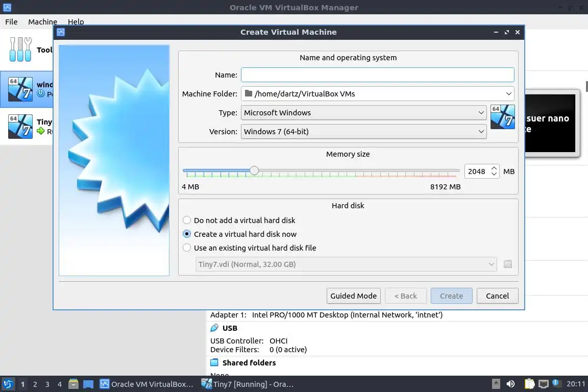This screenshot has height=392, width=588.
Task: Click the running state arrow for Tiny7
Action: click(x=41, y=131)
